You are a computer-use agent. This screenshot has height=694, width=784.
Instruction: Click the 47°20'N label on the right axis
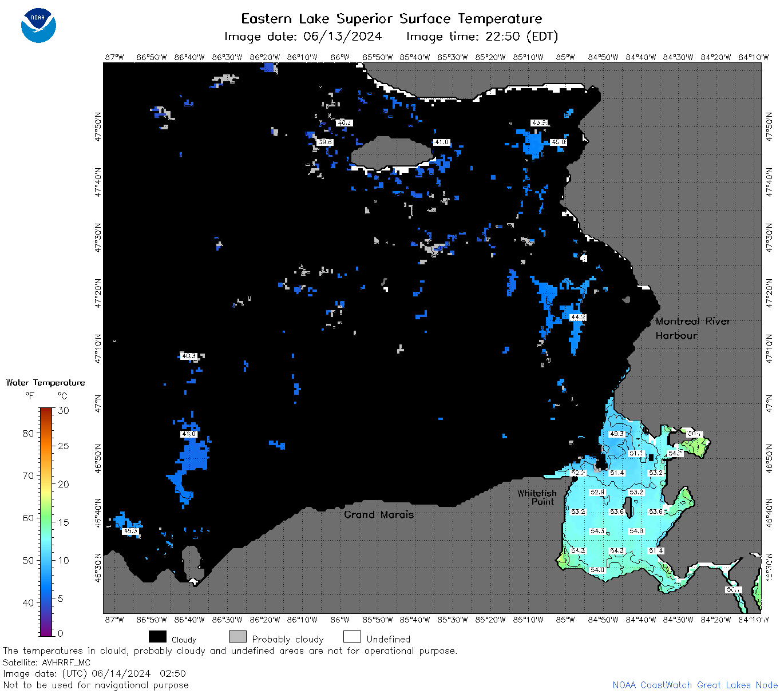770,292
